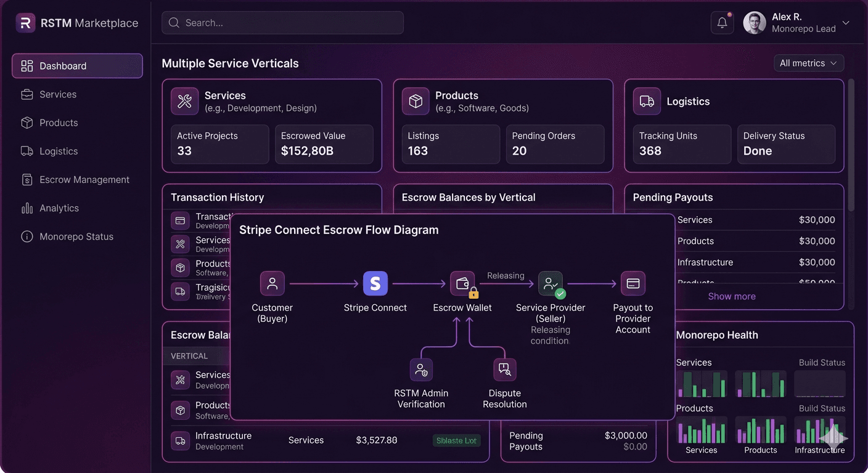The image size is (868, 473).
Task: Click the Products cube sidebar icon
Action: [27, 123]
